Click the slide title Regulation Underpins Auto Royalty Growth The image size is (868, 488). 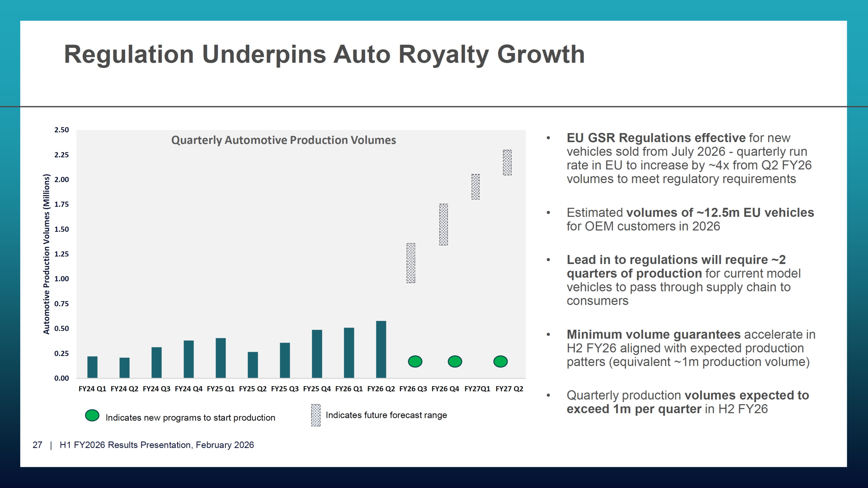pyautogui.click(x=324, y=54)
